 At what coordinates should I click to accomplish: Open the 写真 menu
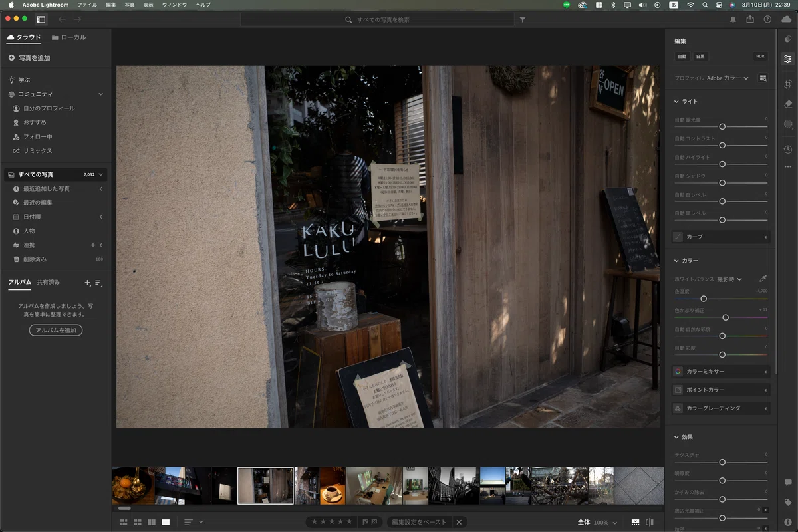tap(129, 5)
